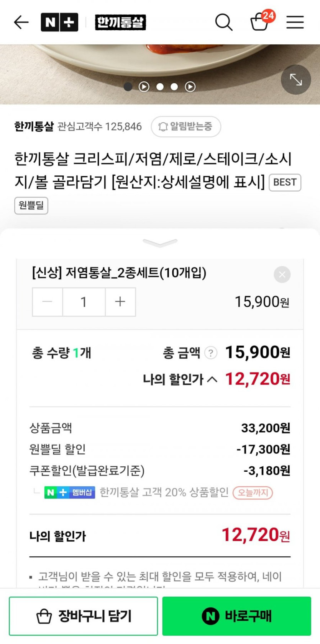Decrease quantity with minus button
320x644 pixels.
coord(48,302)
